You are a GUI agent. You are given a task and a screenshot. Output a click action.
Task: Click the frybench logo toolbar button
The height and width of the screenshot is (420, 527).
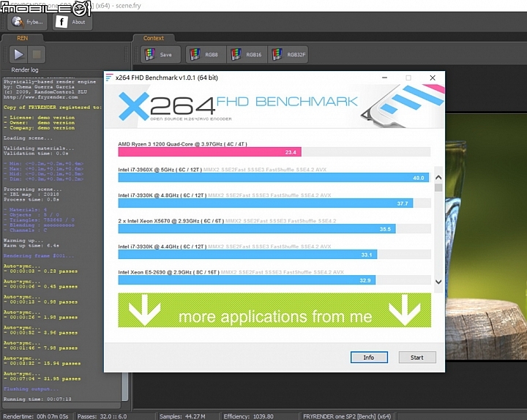pyautogui.click(x=28, y=22)
